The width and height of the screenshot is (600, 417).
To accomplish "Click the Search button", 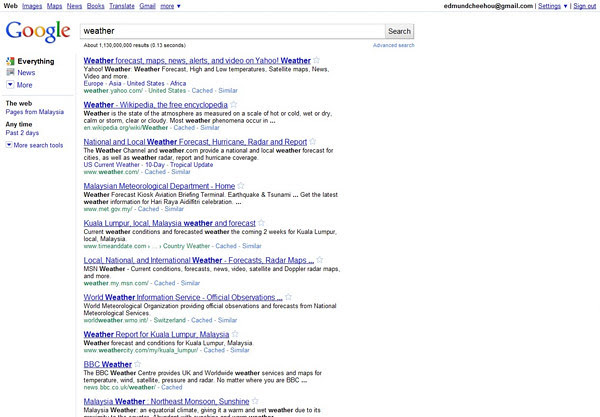I will click(399, 31).
